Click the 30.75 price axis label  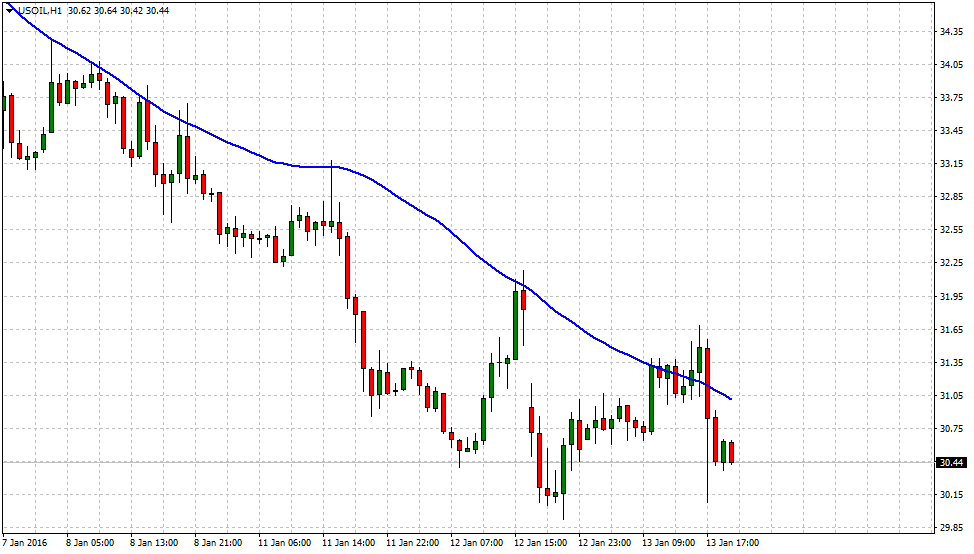(951, 429)
